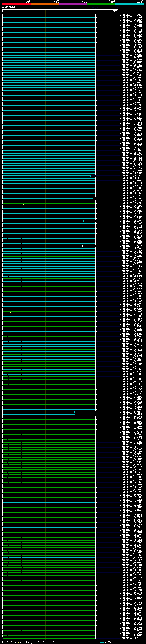Select label UniRef100_Q2IMA1
This screenshot has height=644, width=146.
131,241
